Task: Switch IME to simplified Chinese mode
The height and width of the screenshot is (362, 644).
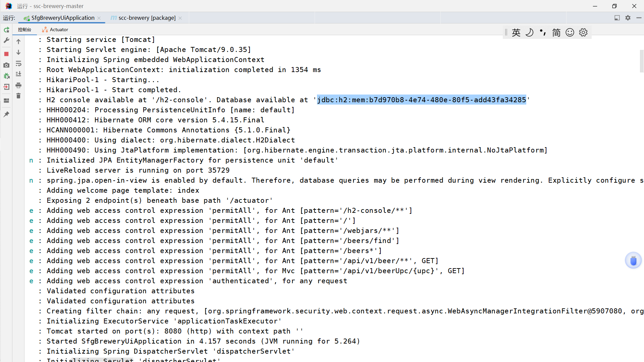Action: 556,33
